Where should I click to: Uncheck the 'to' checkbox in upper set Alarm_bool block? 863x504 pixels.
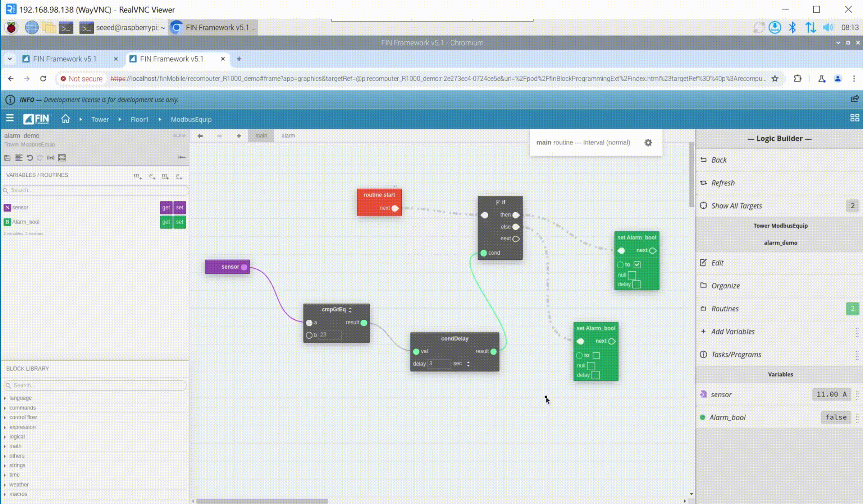(x=637, y=265)
